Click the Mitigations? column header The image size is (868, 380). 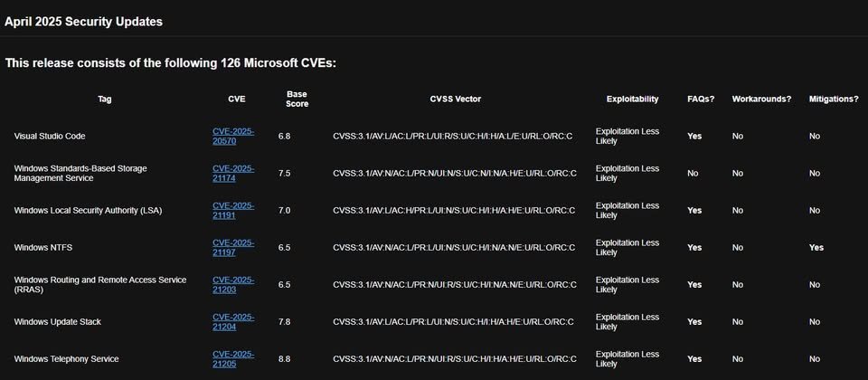tap(834, 100)
